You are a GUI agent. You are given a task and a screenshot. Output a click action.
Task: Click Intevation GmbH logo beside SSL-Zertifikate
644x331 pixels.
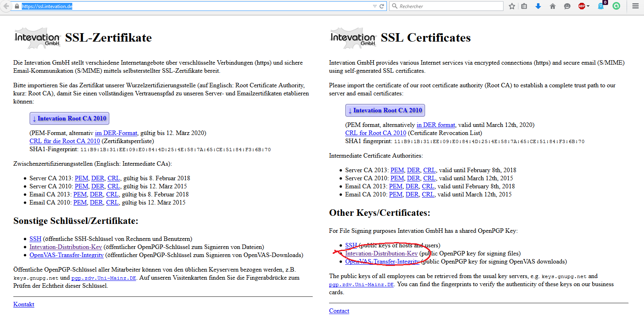tap(37, 38)
